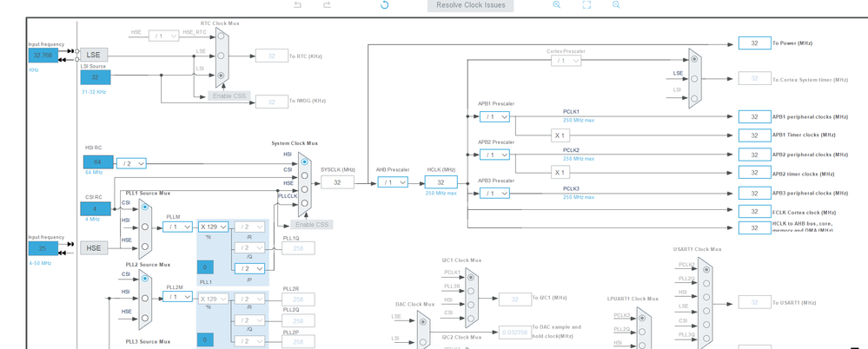Screen dimensions: 868x349
Task: Click Resolve Clock Issues button
Action: click(471, 5)
